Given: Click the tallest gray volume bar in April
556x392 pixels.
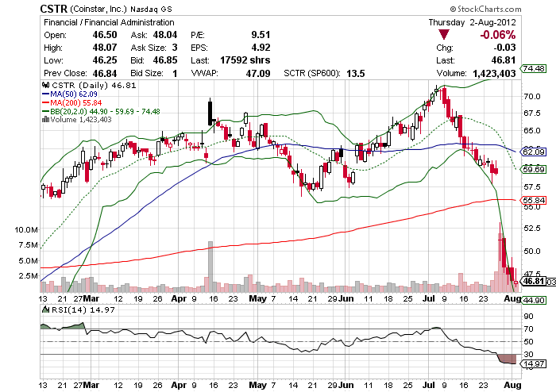Looking at the screenshot, I should coord(210,267).
